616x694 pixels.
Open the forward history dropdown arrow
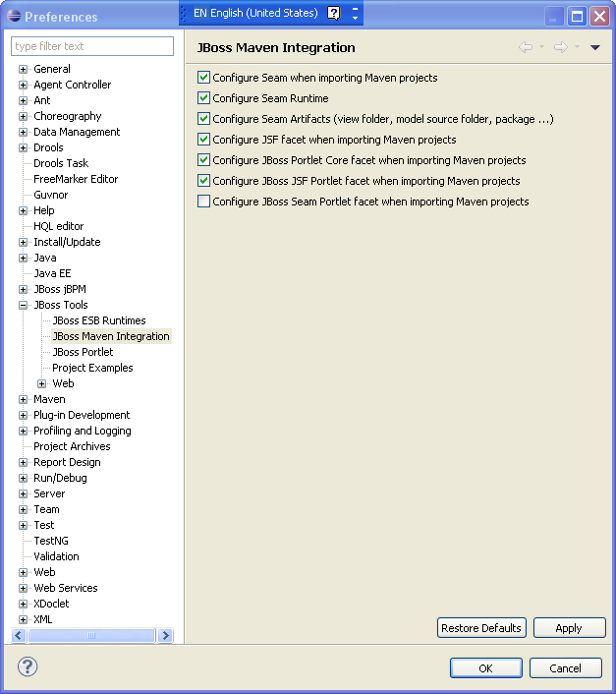577,47
